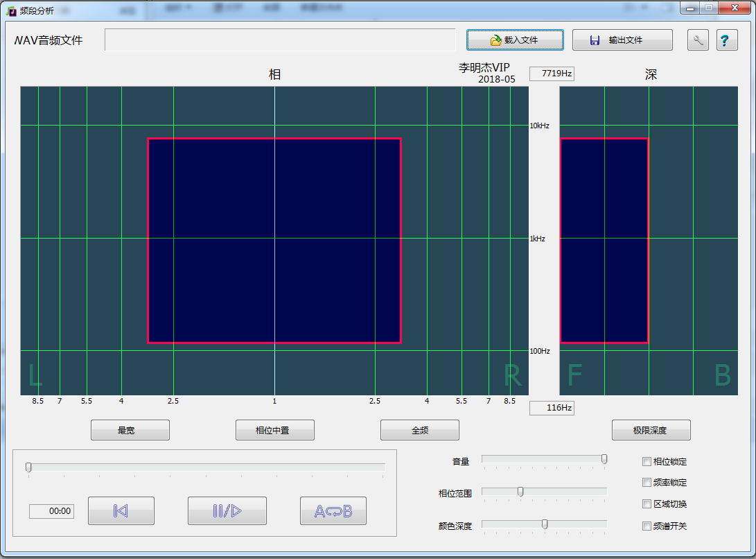The image size is (756, 559).
Task: Click the WAV audio file path field
Action: [280, 40]
